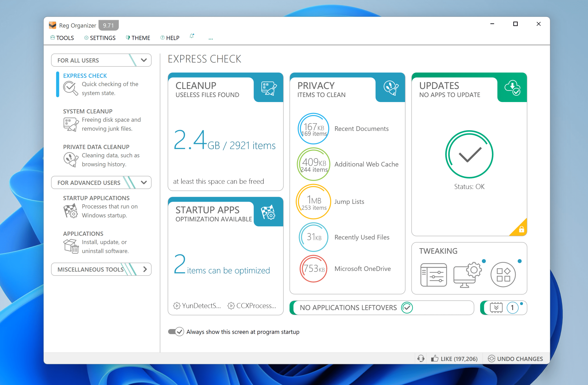The height and width of the screenshot is (385, 588).
Task: Click the No Applications Leftovers bar
Action: [x=382, y=308]
